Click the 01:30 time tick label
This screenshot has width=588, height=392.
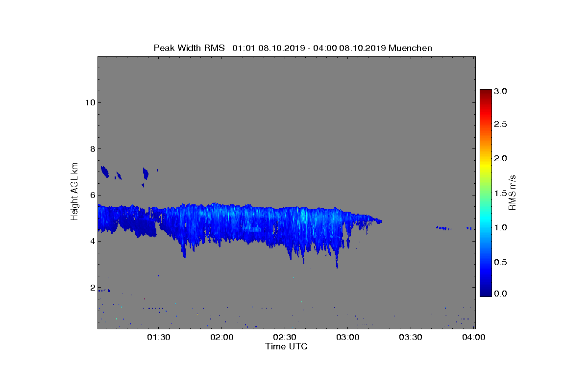159,338
